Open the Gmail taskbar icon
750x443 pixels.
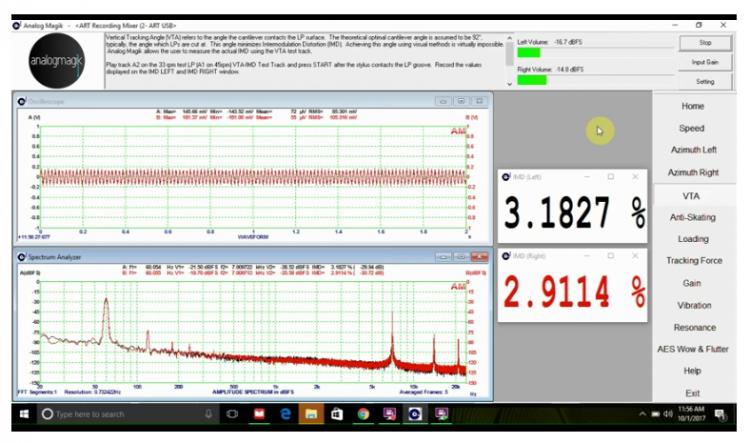[259, 414]
